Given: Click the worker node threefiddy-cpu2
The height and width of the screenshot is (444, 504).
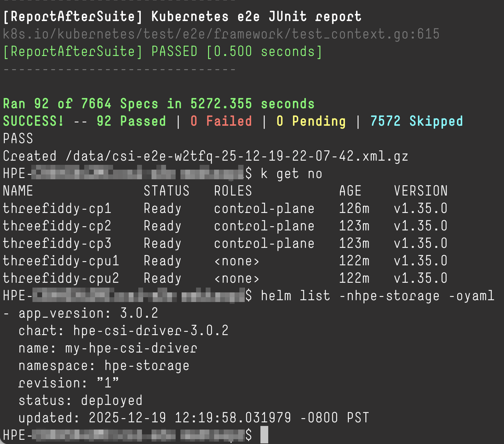Looking at the screenshot, I should click(x=61, y=279).
